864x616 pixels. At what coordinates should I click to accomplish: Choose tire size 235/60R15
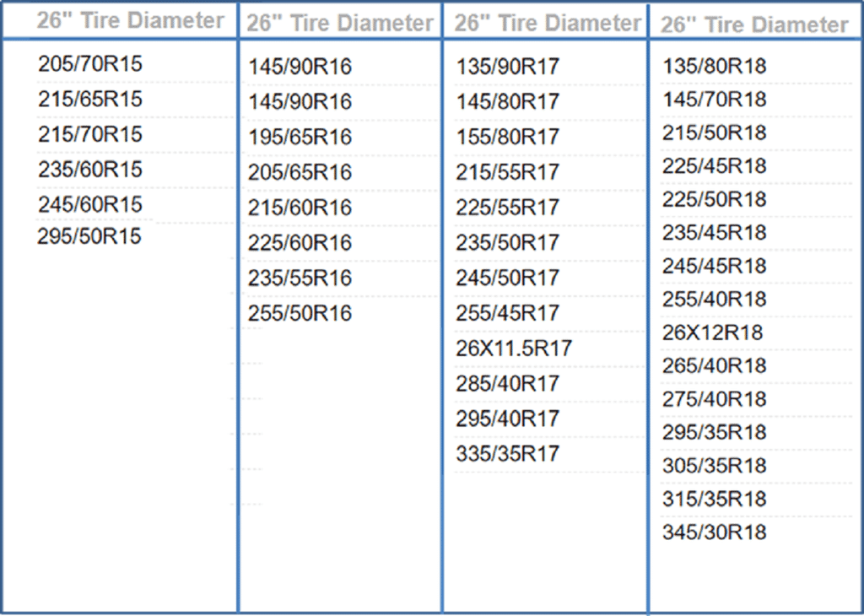point(90,170)
